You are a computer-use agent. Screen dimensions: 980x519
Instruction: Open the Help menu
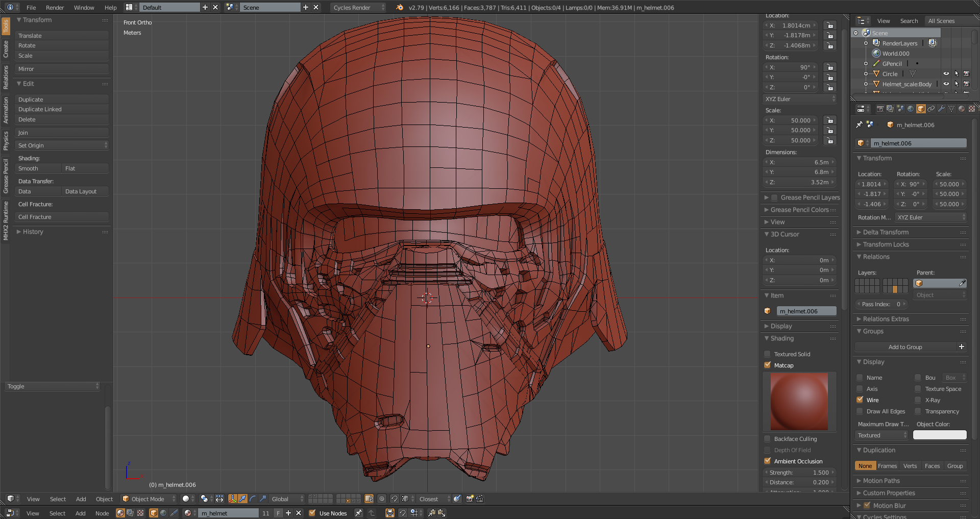pyautogui.click(x=110, y=7)
